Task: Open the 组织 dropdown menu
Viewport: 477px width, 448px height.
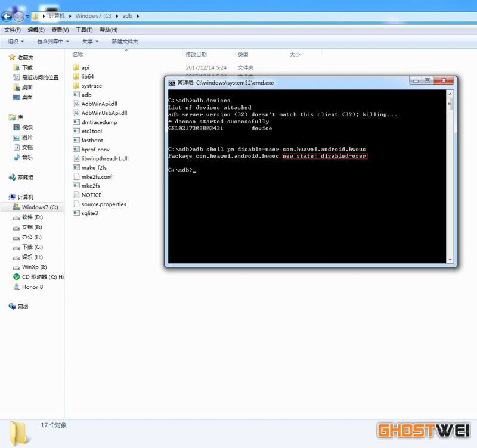Action: [x=16, y=42]
